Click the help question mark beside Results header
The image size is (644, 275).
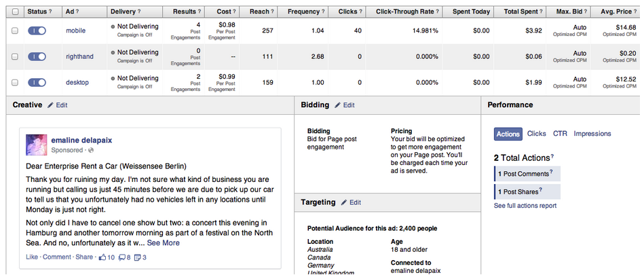[200, 12]
